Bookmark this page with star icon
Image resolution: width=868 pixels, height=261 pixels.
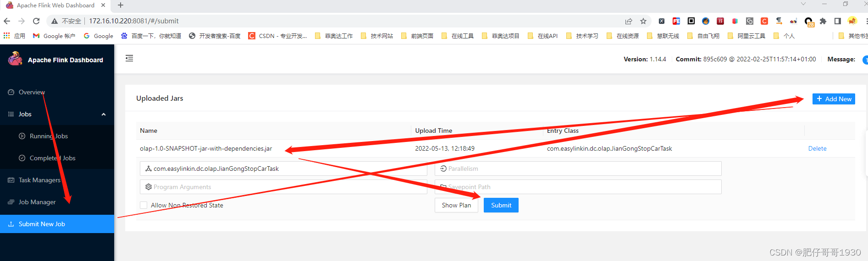point(643,21)
